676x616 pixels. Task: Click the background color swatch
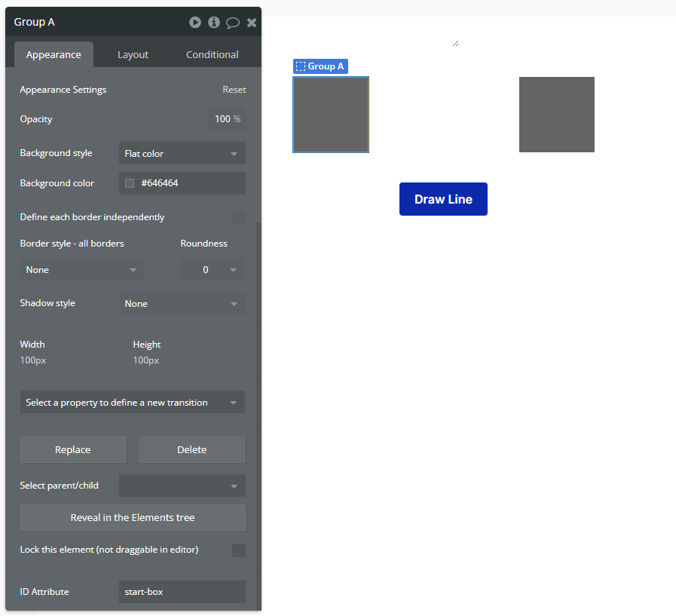click(130, 183)
